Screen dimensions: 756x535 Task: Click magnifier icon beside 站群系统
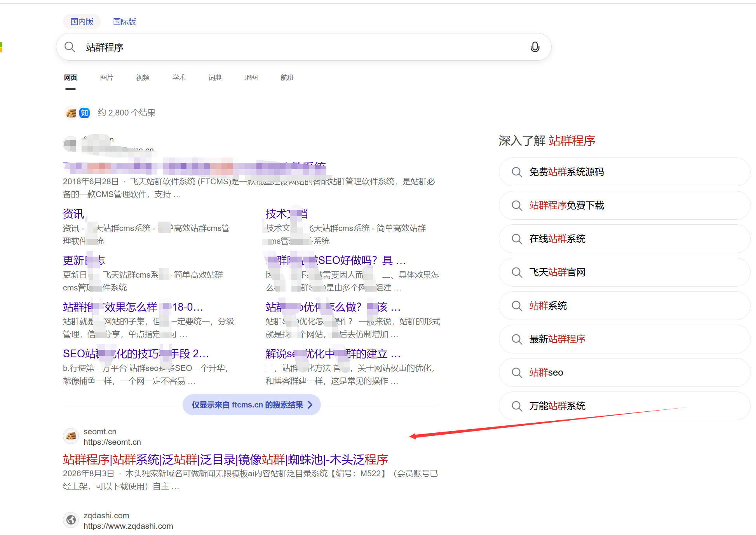[x=517, y=306]
